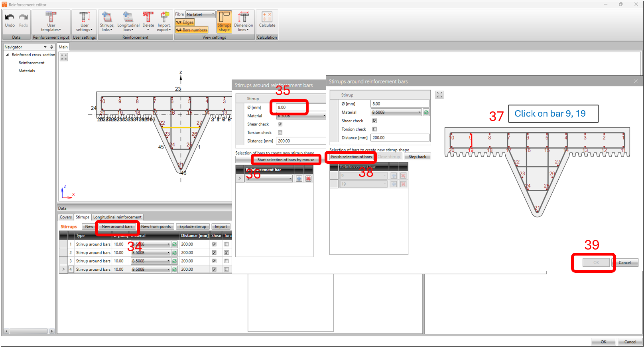This screenshot has height=347, width=644.
Task: Select the Main view tab
Action: pos(63,47)
